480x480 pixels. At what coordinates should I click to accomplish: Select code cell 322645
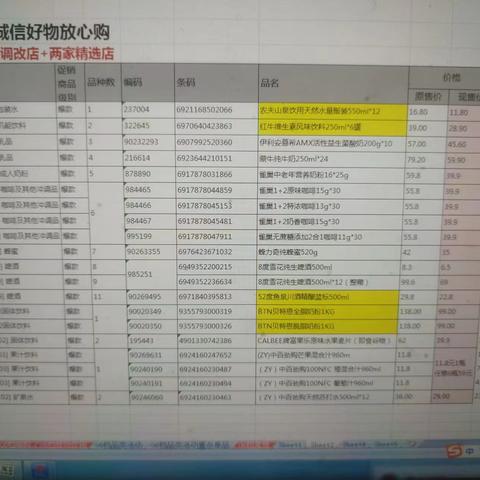pos(149,126)
